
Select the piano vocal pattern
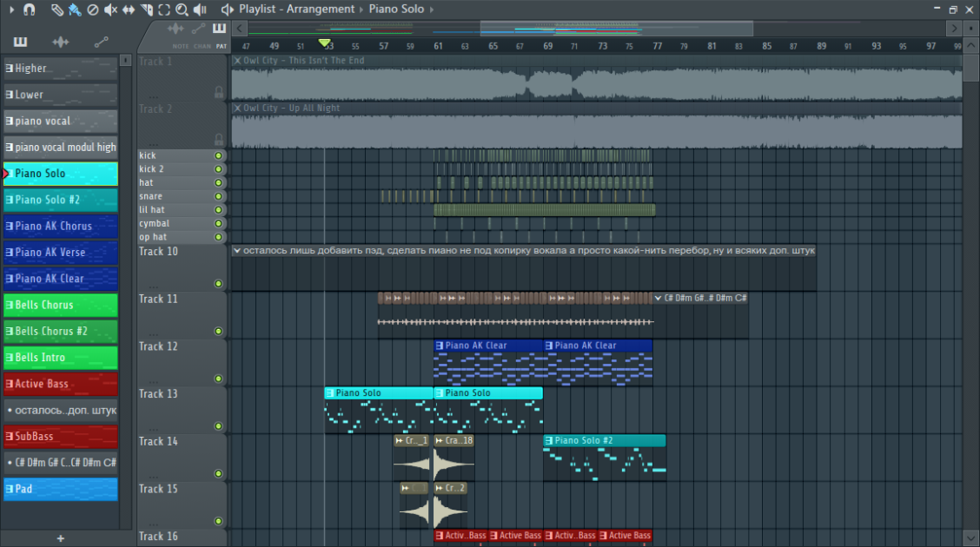coord(61,122)
